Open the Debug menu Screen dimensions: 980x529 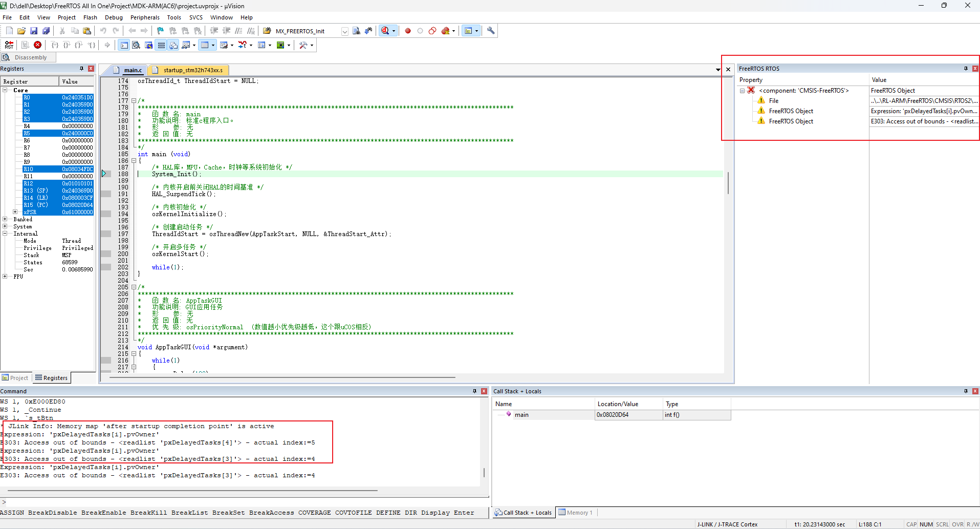(114, 17)
